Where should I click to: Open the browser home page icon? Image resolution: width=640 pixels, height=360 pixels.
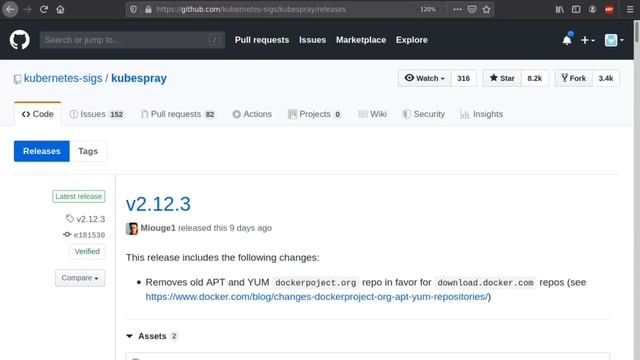point(60,9)
